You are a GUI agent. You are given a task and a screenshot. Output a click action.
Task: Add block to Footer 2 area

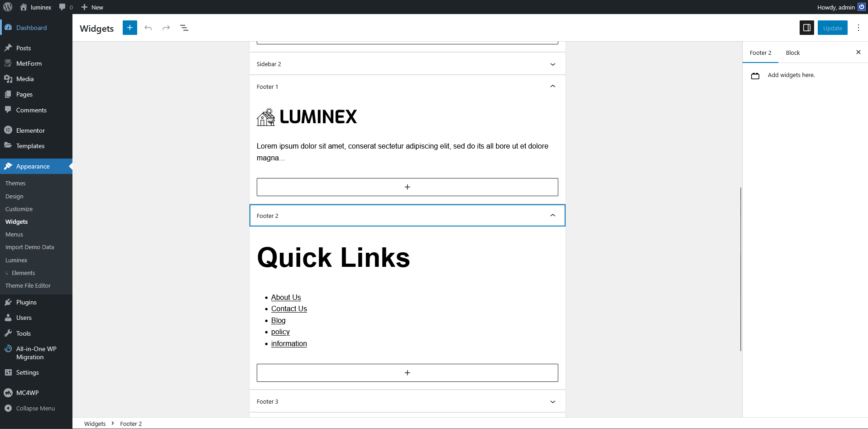tap(407, 373)
